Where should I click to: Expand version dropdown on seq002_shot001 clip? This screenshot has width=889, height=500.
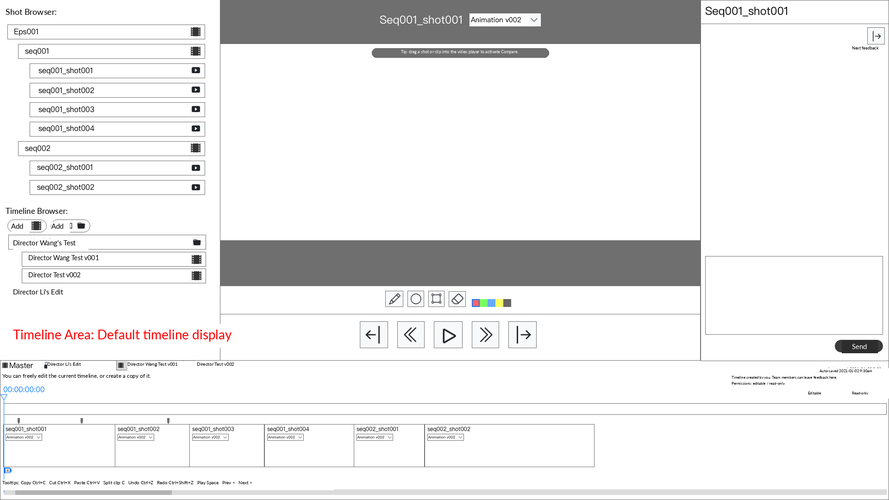click(x=374, y=438)
